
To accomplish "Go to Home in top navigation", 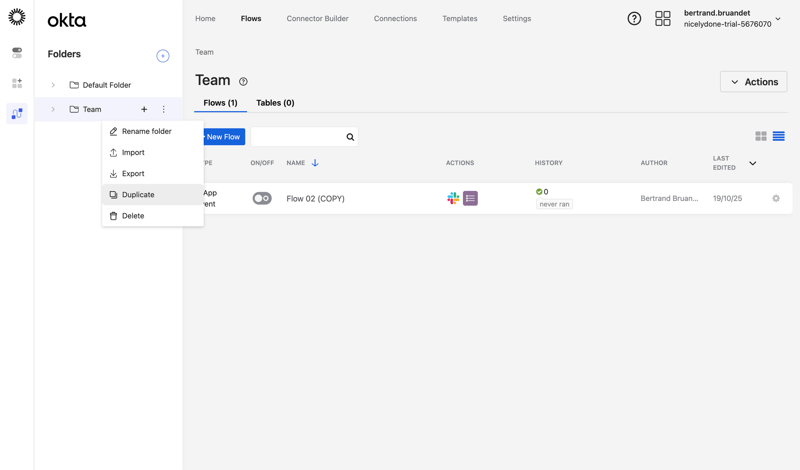I will coord(205,18).
